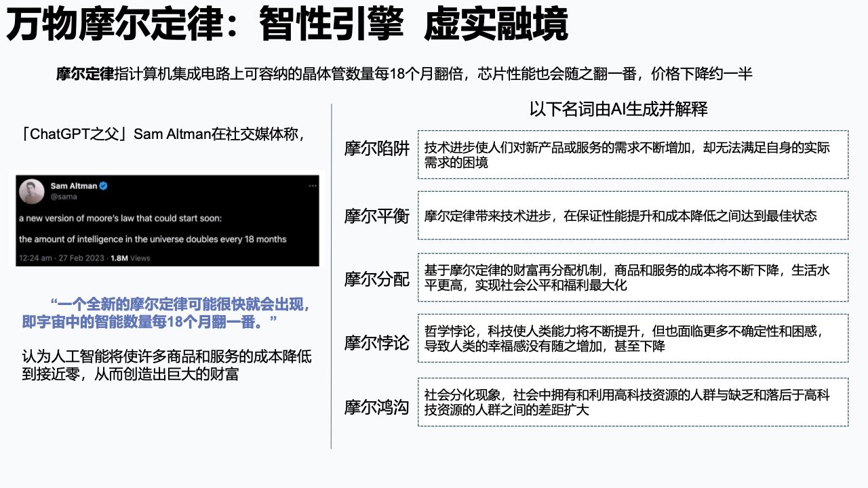Select the 摩尔悖论 term label
868x488 pixels.
tap(377, 342)
